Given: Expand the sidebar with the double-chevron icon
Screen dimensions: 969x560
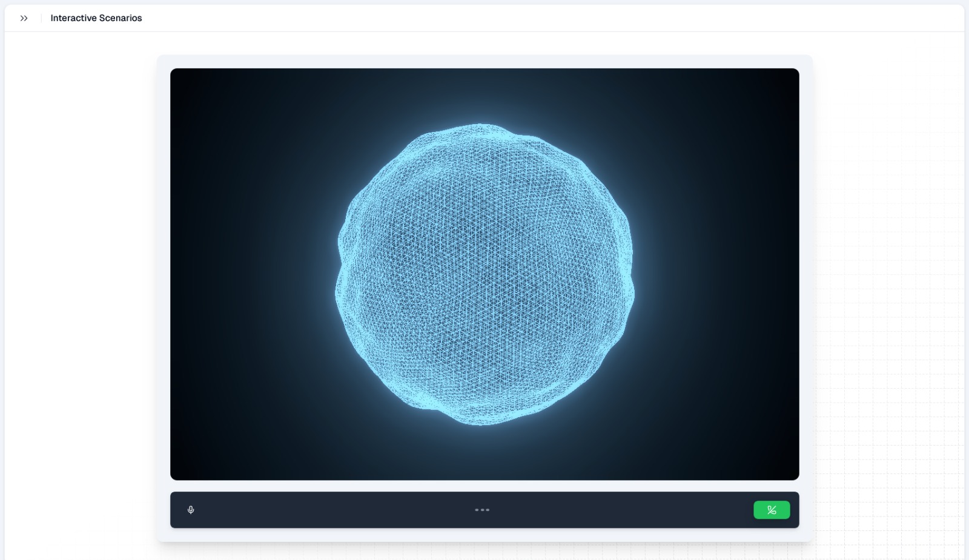Looking at the screenshot, I should [24, 18].
